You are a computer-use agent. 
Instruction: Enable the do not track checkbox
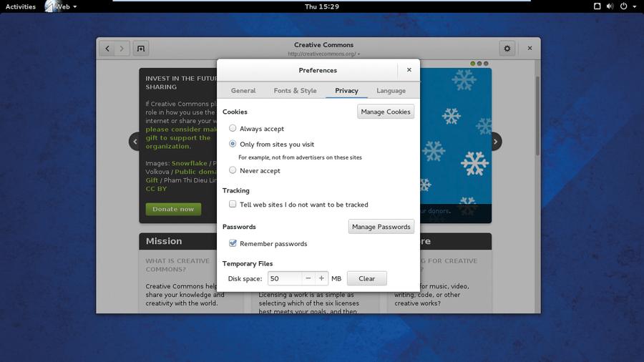click(233, 205)
